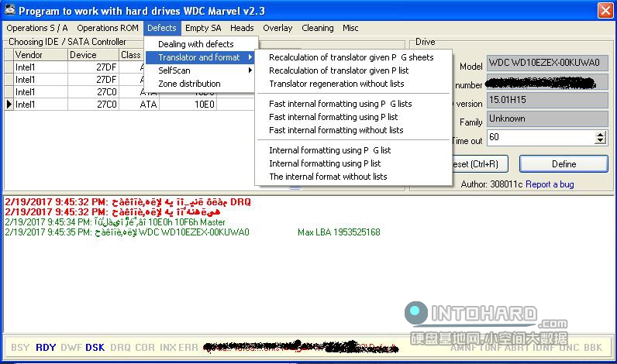The width and height of the screenshot is (617, 364).
Task: Increase the Time out value
Action: click(600, 135)
